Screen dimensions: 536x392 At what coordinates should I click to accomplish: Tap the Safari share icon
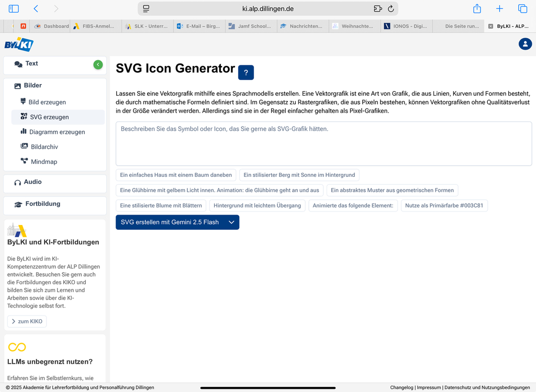pyautogui.click(x=477, y=9)
